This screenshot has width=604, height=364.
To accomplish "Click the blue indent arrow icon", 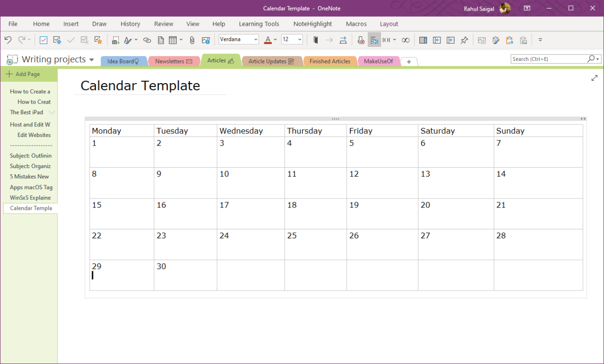I will [x=343, y=40].
